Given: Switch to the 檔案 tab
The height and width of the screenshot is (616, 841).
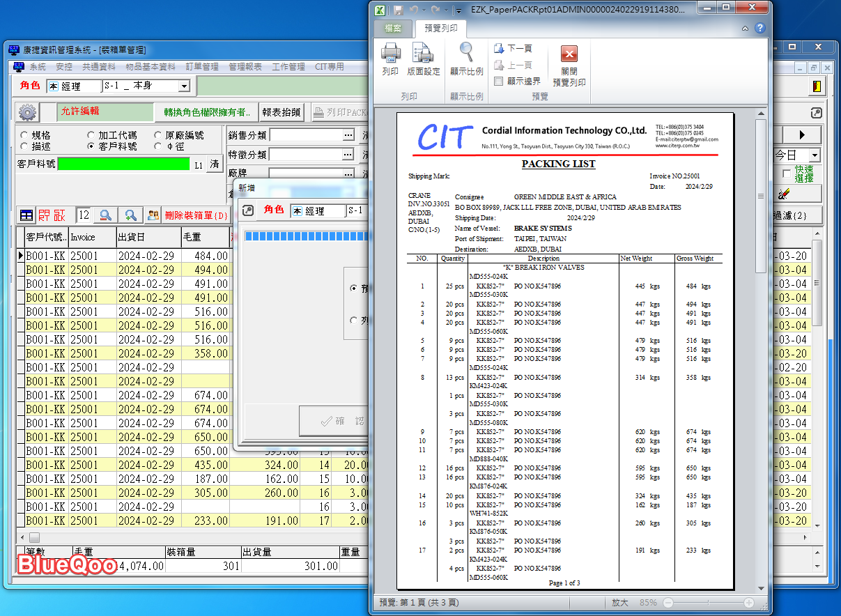Looking at the screenshot, I should (393, 29).
